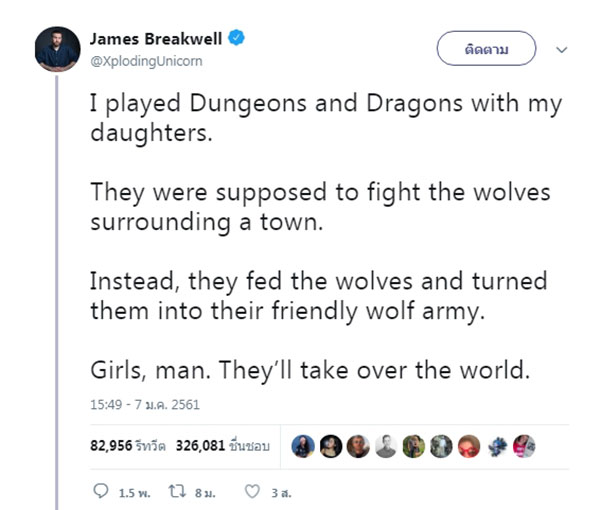View the 326,081 likes list

coord(223,446)
